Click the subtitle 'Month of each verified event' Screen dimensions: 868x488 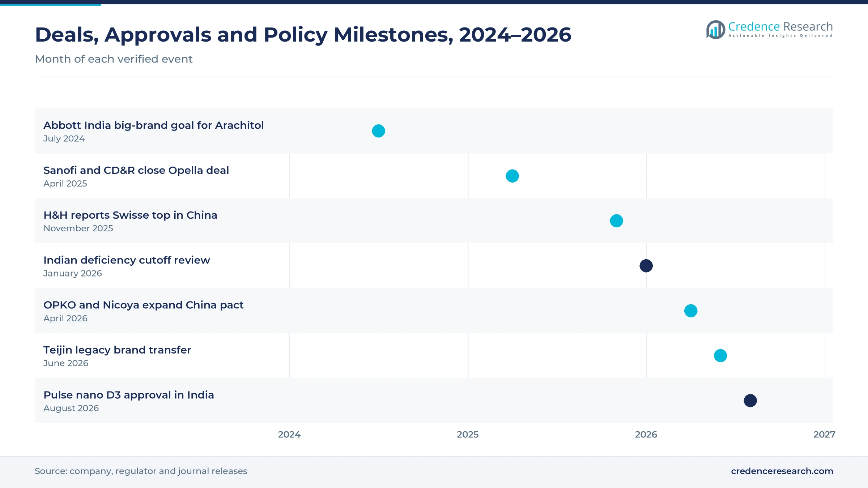pos(114,59)
